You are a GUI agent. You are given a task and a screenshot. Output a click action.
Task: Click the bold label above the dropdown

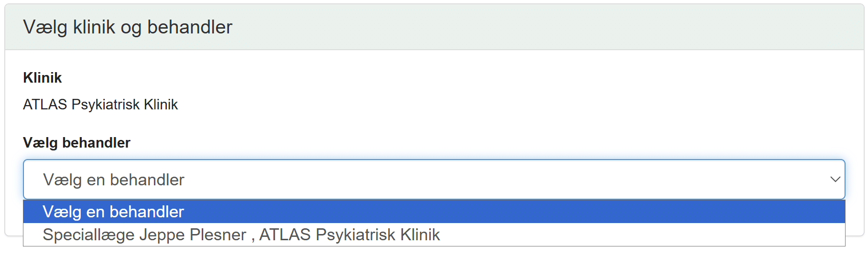76,143
